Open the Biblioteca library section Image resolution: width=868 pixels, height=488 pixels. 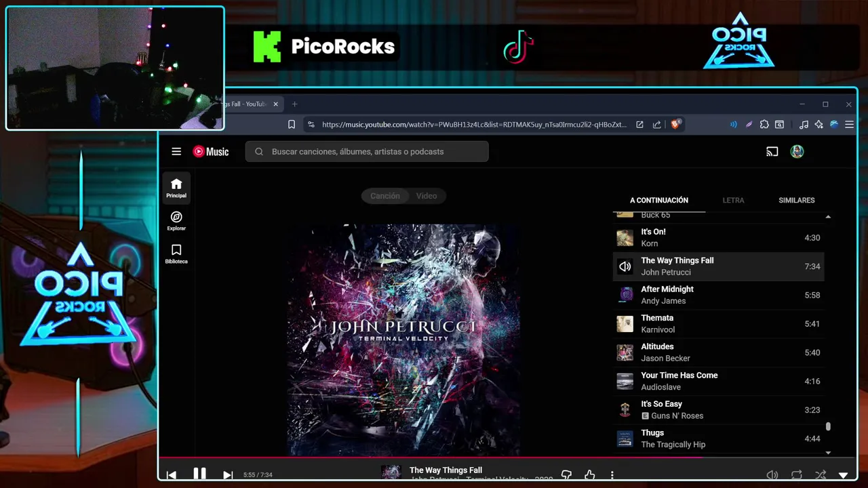pos(176,253)
